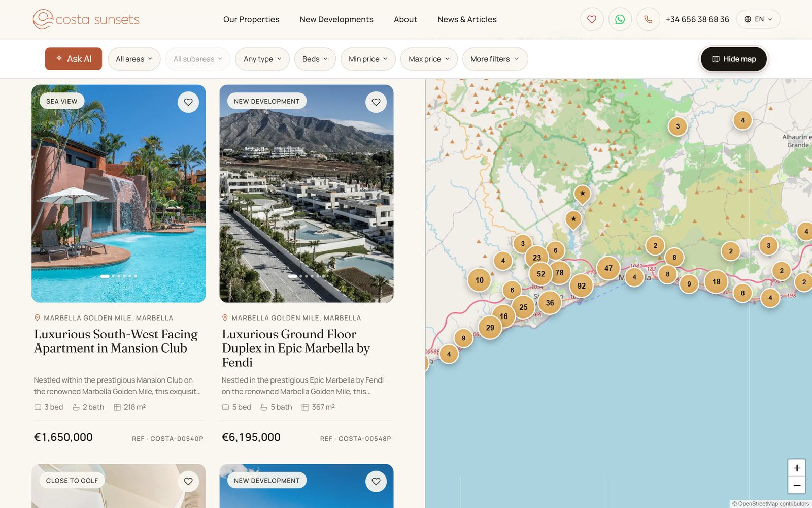The height and width of the screenshot is (508, 812).
Task: Favorite the Epic Marbella Fendi duplex listing
Action: tap(376, 102)
